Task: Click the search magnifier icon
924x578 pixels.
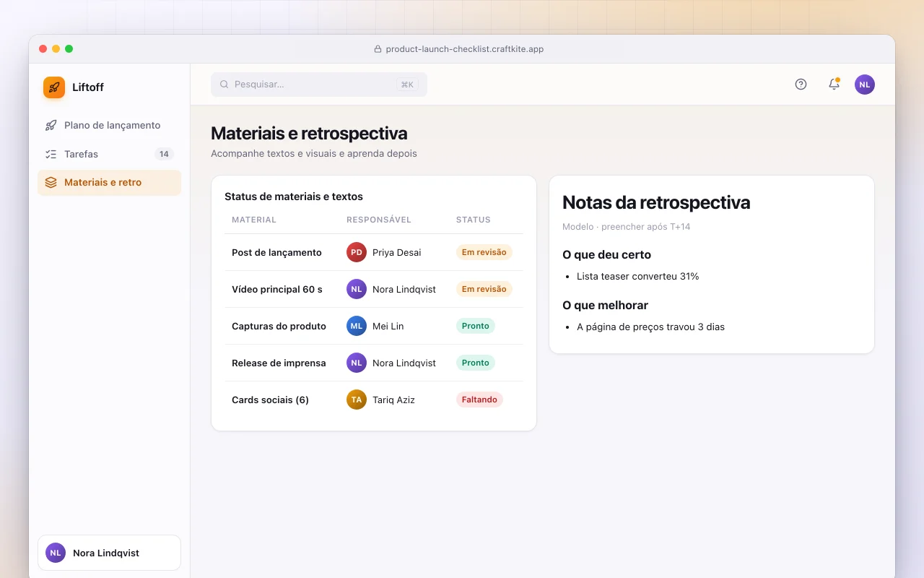Action: pyautogui.click(x=225, y=85)
